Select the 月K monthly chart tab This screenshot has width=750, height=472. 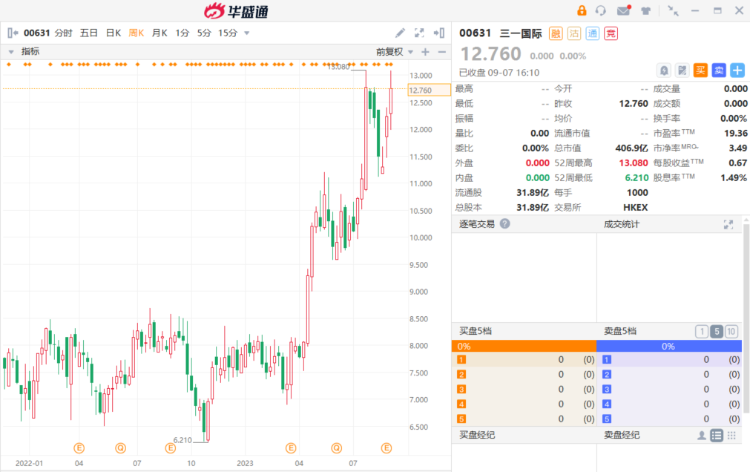[159, 33]
